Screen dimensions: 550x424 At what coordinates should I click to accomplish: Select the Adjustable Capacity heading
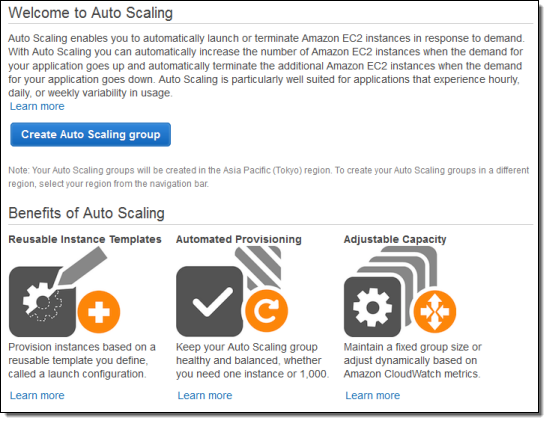coord(395,239)
